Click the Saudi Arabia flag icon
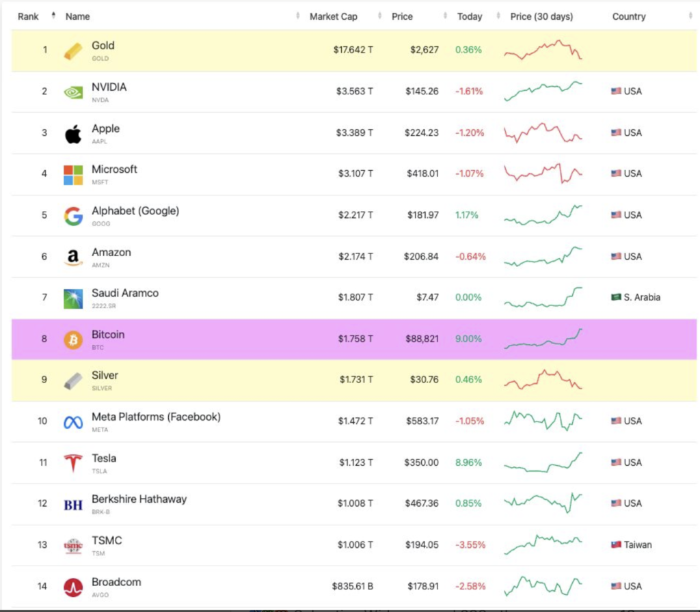 click(616, 297)
